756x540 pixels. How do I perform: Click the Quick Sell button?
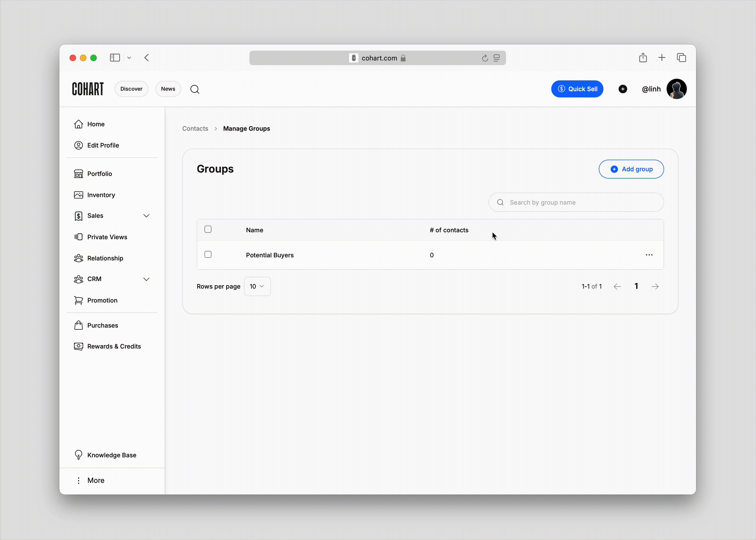[x=577, y=89]
